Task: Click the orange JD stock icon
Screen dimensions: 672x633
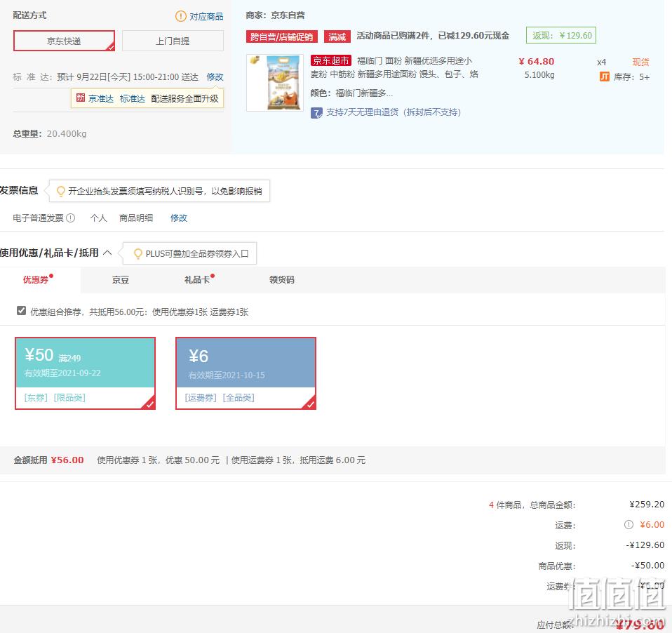Action: click(604, 76)
